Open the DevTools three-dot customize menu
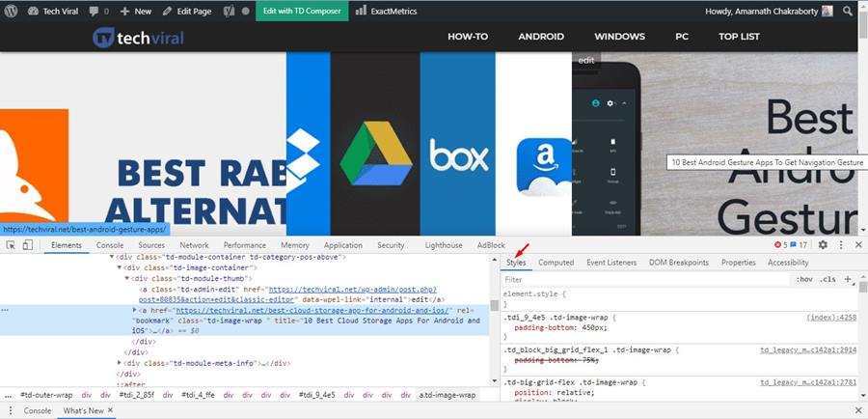Image resolution: width=868 pixels, height=419 pixels. 841,245
